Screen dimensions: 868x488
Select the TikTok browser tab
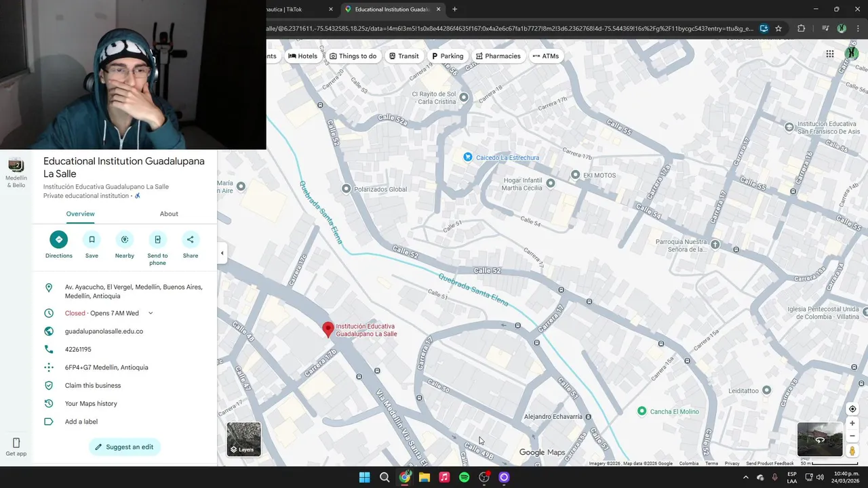[x=301, y=9]
